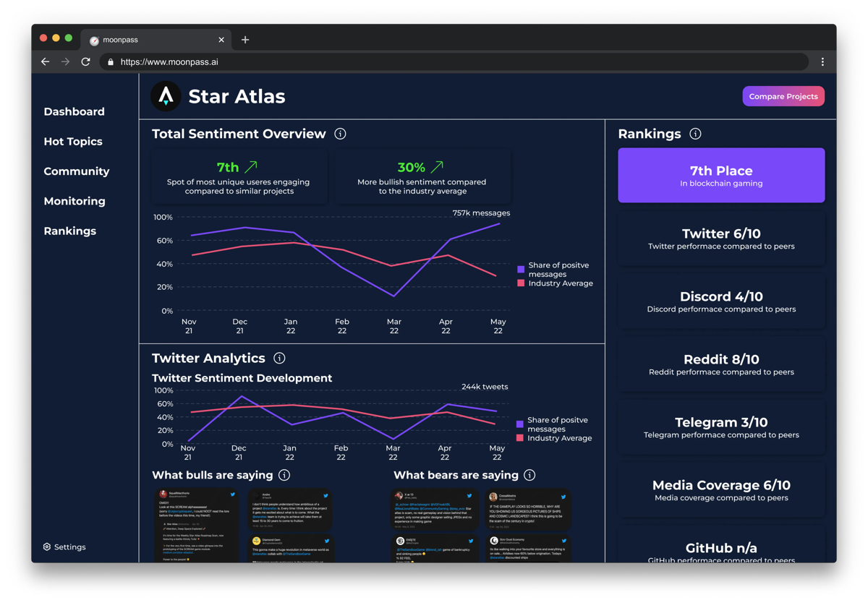Open the SquallMechanix bull tweet card
868x600 pixels.
(x=197, y=526)
